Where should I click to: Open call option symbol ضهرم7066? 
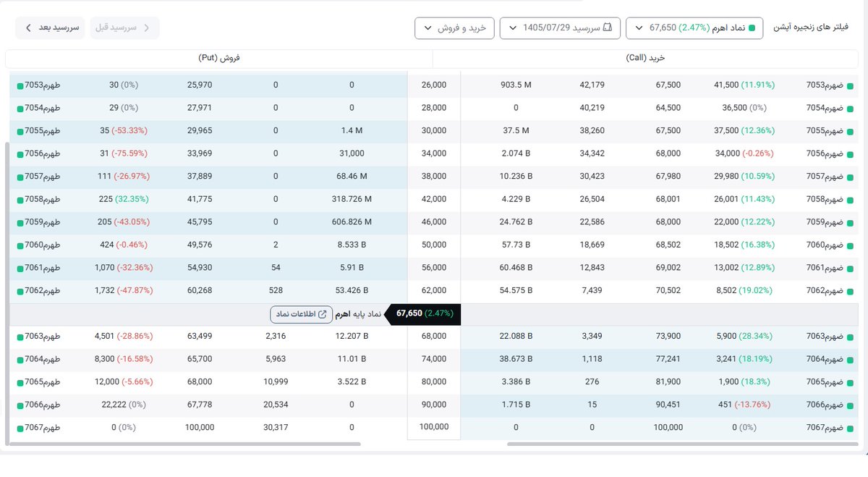coord(825,405)
